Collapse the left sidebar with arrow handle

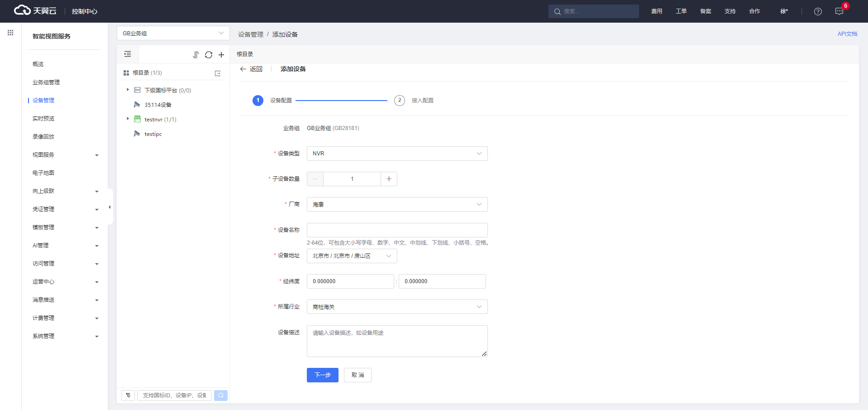(x=110, y=207)
